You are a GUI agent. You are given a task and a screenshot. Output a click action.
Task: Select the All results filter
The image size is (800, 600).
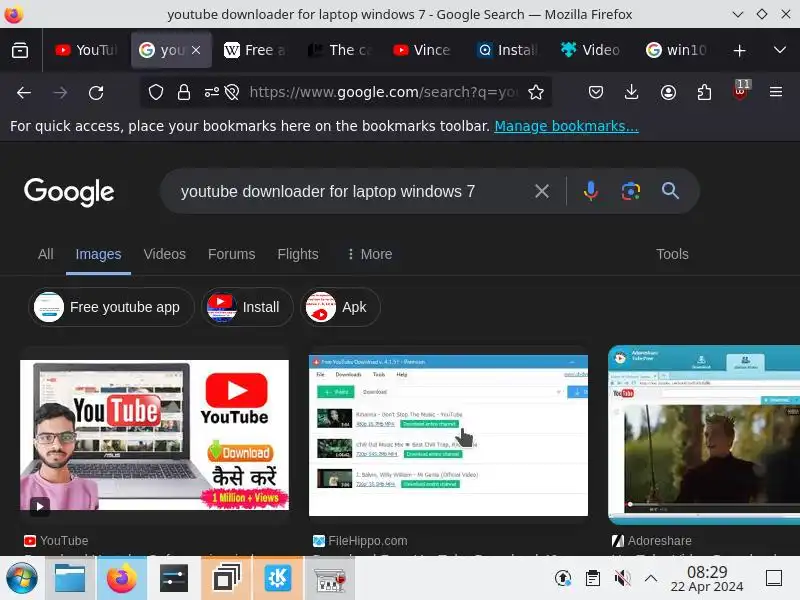tap(45, 254)
